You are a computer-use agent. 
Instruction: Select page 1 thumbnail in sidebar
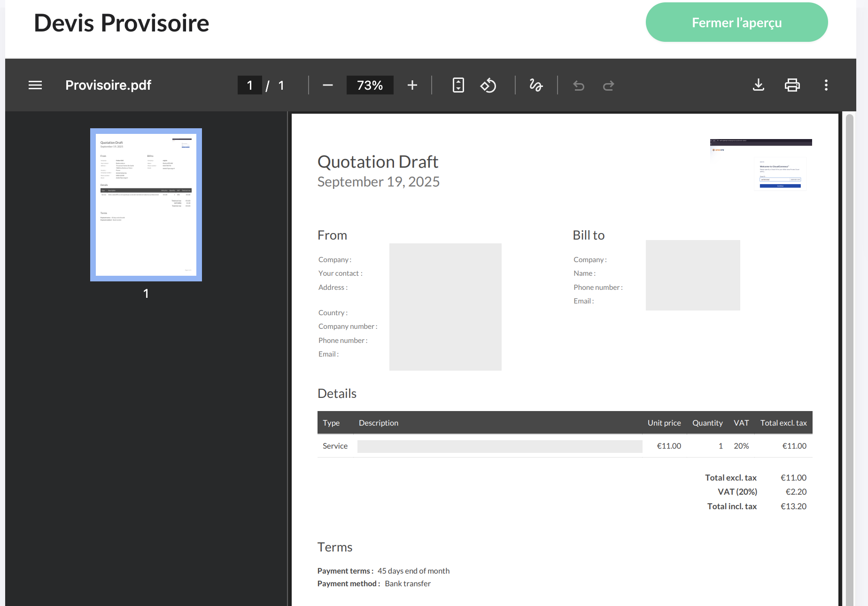tap(146, 205)
